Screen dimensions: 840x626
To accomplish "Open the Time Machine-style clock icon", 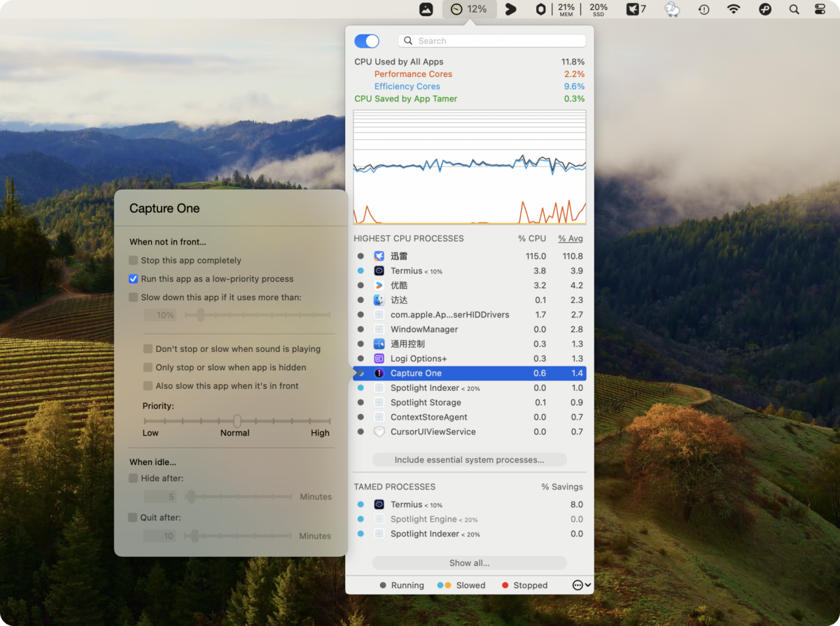I will click(x=703, y=9).
